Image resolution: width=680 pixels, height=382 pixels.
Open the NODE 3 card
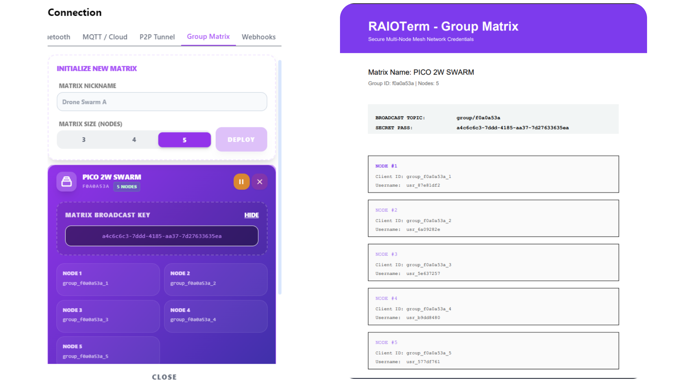click(x=108, y=316)
